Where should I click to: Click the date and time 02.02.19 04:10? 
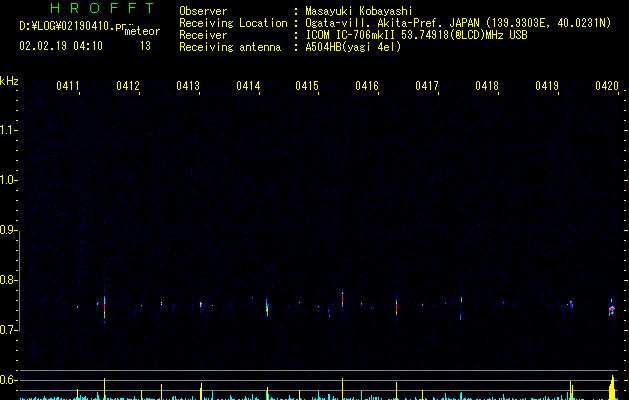(x=61, y=46)
